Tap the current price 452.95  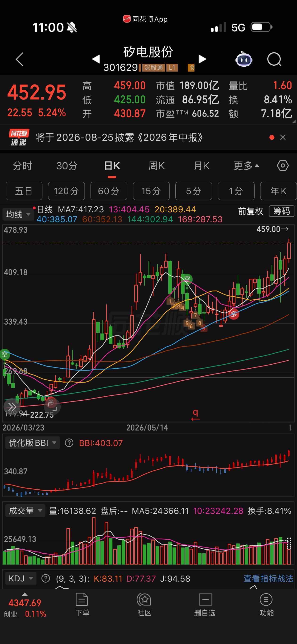pyautogui.click(x=37, y=92)
